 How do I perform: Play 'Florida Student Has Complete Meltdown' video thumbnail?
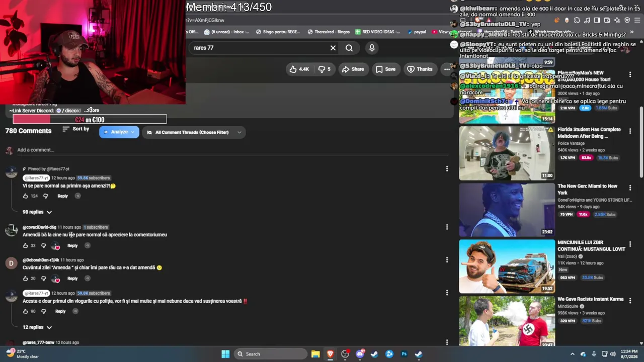[507, 153]
